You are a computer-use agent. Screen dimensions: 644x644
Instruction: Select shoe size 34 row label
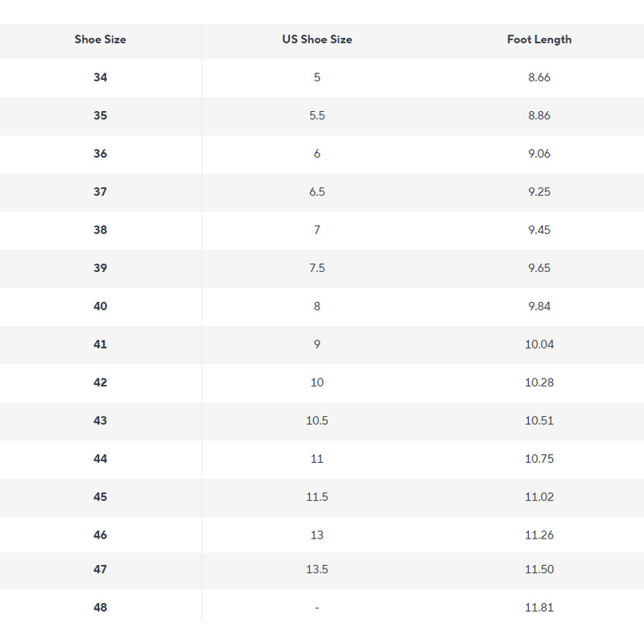(x=100, y=77)
